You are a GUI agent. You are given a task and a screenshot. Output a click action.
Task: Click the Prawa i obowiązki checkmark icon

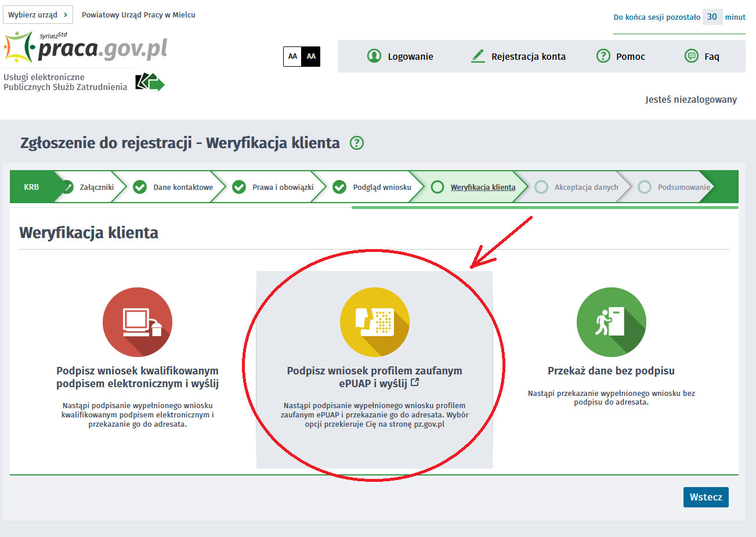click(239, 187)
